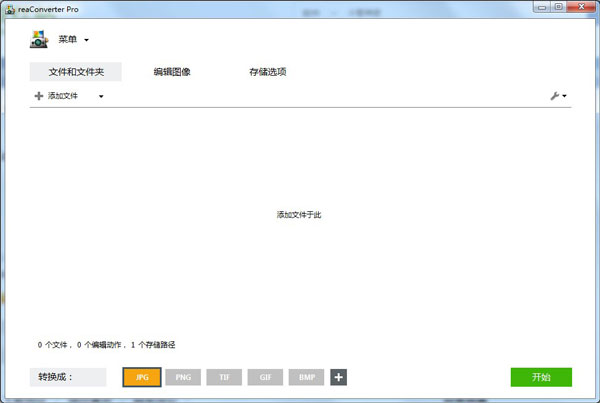
Task: Go to the 存储选项 tab
Action: (268, 72)
